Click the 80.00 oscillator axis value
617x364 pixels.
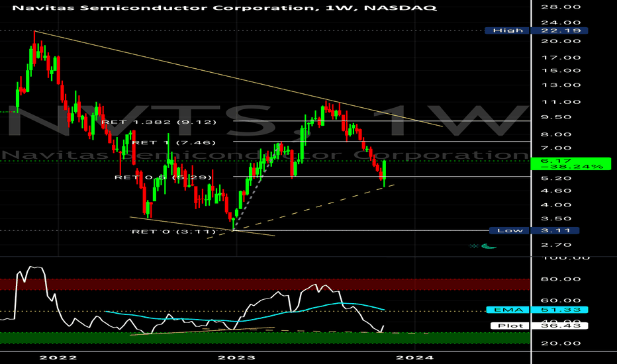tap(561, 279)
